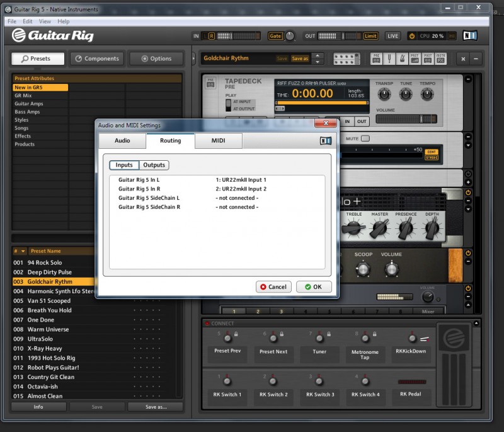The image size is (504, 432).
Task: Select STROBE tuner display mode
Action: 432,158
